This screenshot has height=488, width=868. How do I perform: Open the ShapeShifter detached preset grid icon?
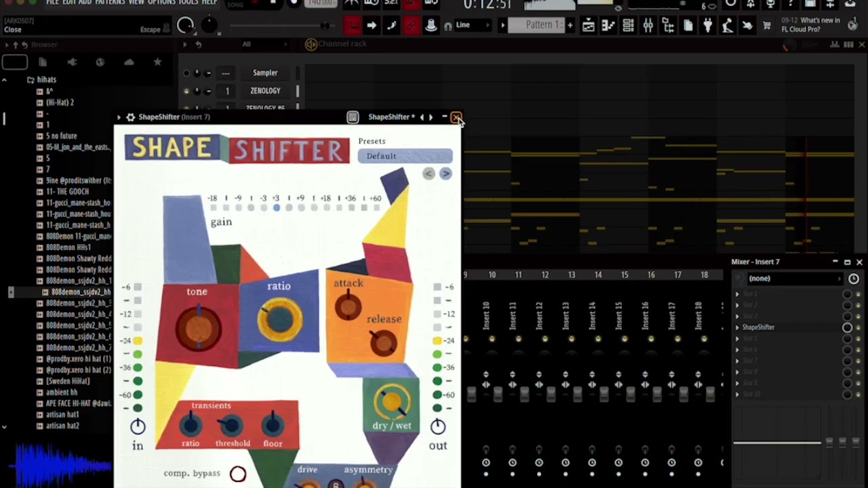(353, 117)
